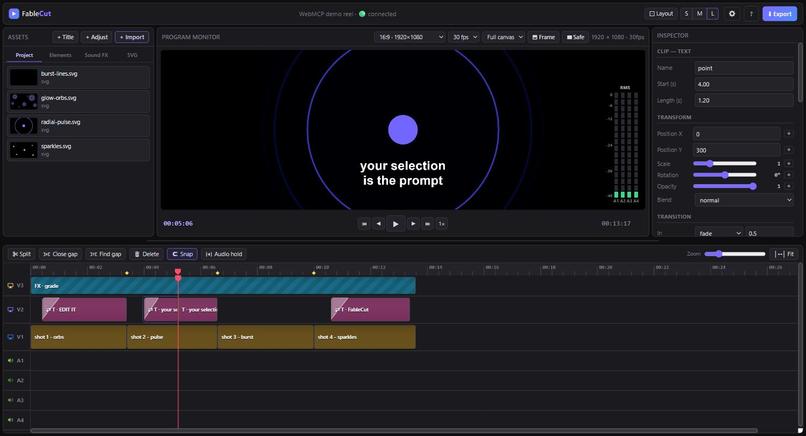The image size is (806, 436).
Task: Open the 30 fps dropdown
Action: pyautogui.click(x=464, y=37)
